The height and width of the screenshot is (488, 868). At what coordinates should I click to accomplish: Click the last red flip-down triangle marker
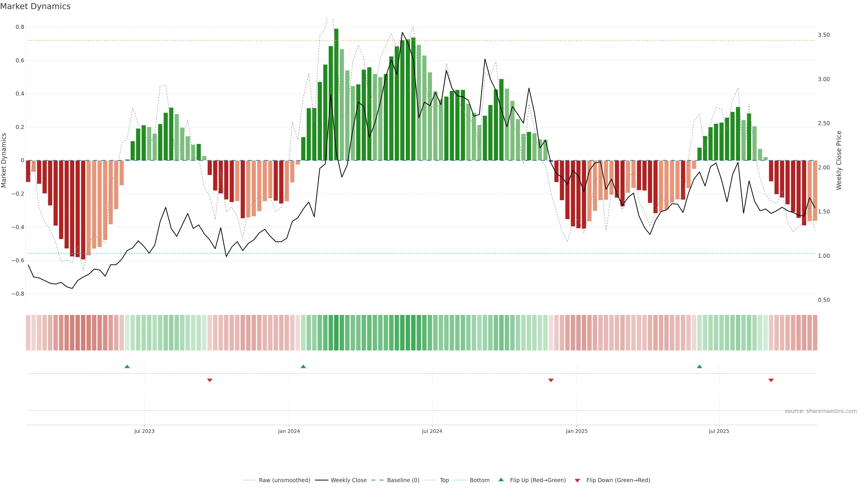(x=771, y=380)
